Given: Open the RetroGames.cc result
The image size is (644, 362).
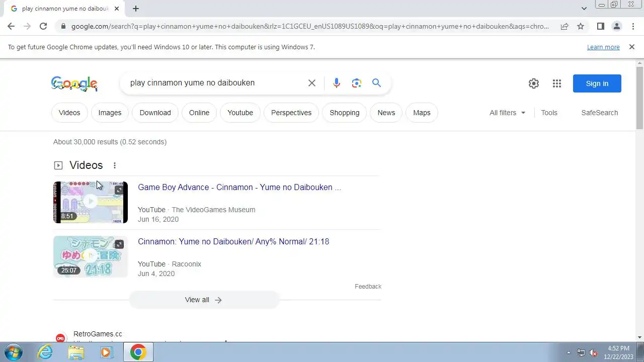Looking at the screenshot, I should pos(98,334).
